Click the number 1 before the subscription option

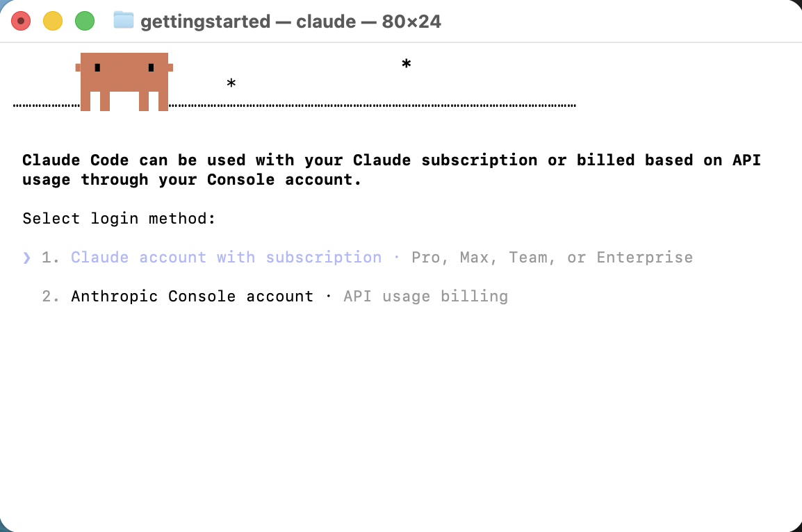[x=49, y=257]
